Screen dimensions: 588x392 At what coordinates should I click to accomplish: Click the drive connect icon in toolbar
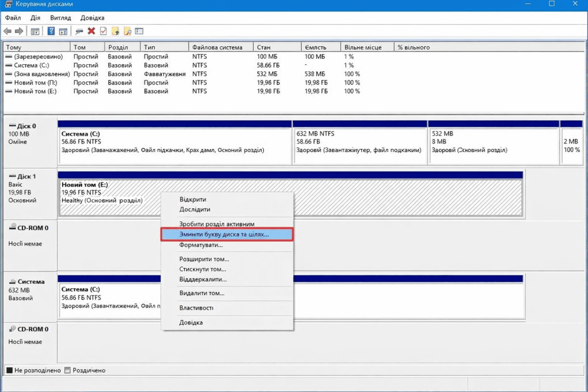79,31
